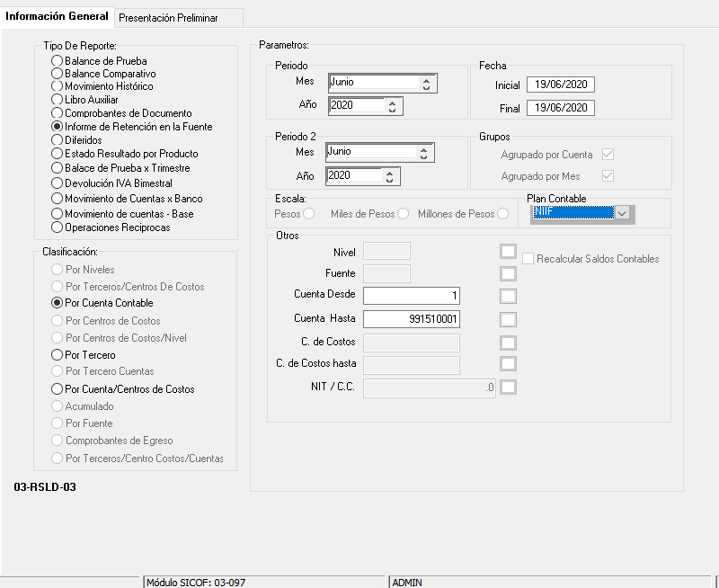Select Operaciones Reciprocas report type
The width and height of the screenshot is (719, 588).
[x=58, y=227]
